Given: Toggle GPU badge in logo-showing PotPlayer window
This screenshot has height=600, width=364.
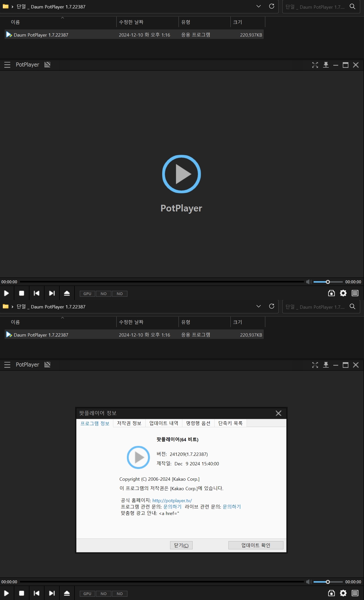Looking at the screenshot, I should click(87, 294).
